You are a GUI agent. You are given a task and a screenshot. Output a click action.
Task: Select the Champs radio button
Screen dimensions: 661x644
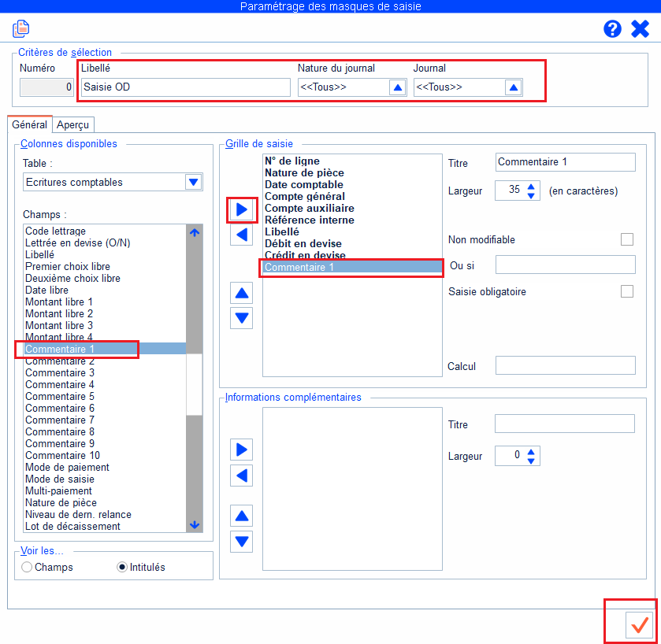click(28, 567)
